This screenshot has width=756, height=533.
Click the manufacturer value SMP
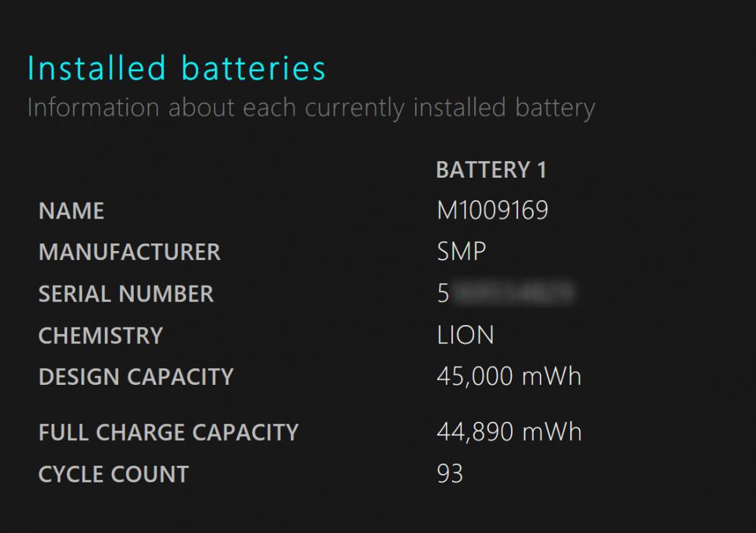461,252
